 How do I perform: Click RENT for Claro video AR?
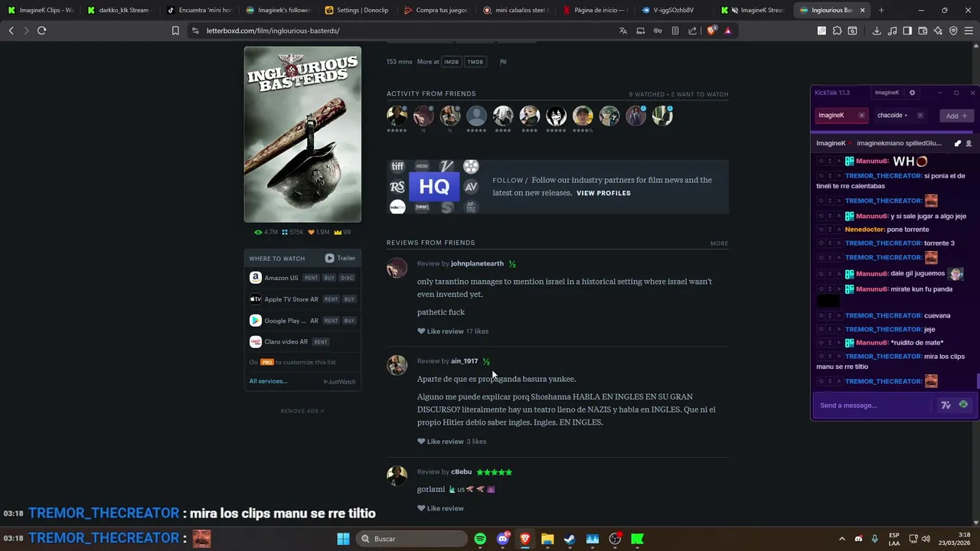[x=321, y=342]
